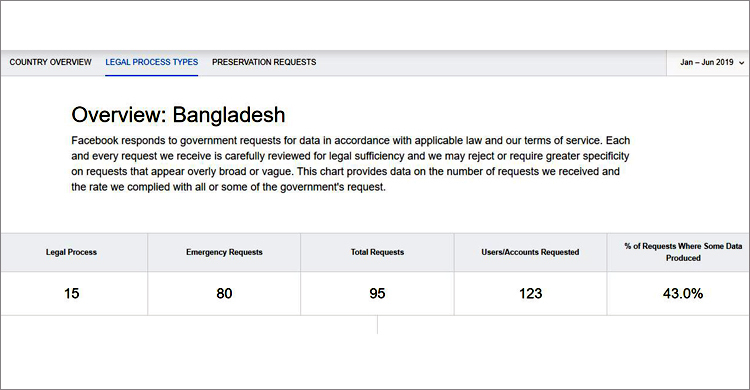The width and height of the screenshot is (750, 390).
Task: Open the Country Overview tab
Action: [x=50, y=62]
